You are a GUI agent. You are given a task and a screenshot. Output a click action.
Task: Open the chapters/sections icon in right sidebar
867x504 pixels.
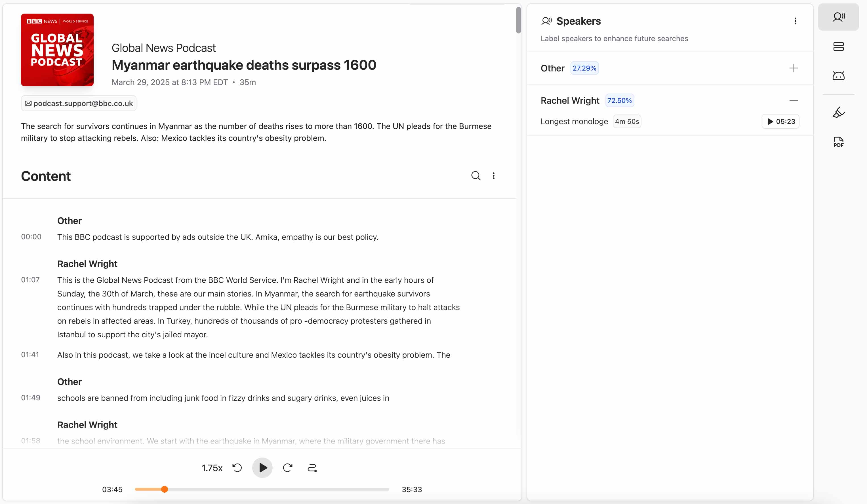tap(838, 46)
